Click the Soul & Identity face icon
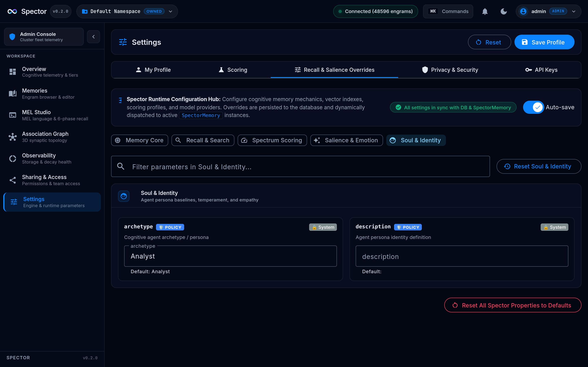588x367 pixels. coord(124,196)
